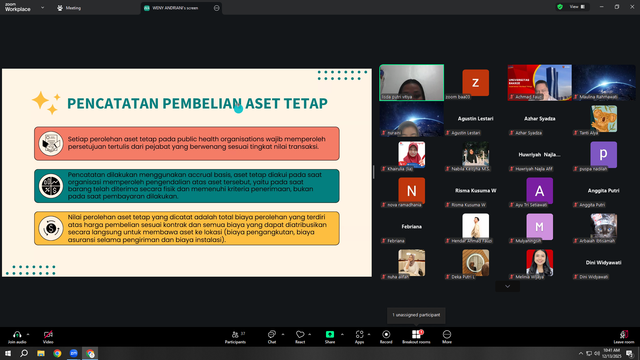Open the Participants panel
The height and width of the screenshot is (360, 640).
pos(236,337)
